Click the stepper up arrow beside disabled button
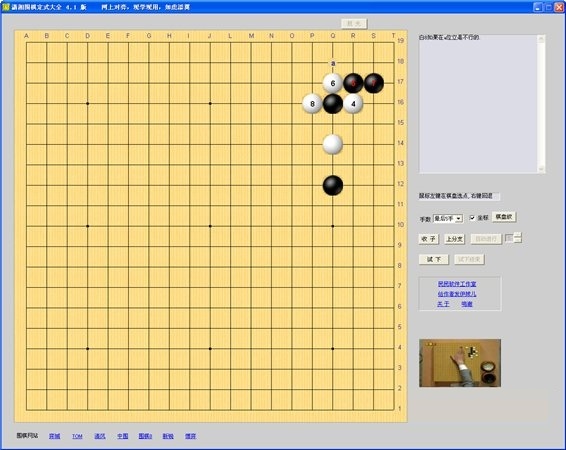The image size is (566, 450). pyautogui.click(x=518, y=235)
